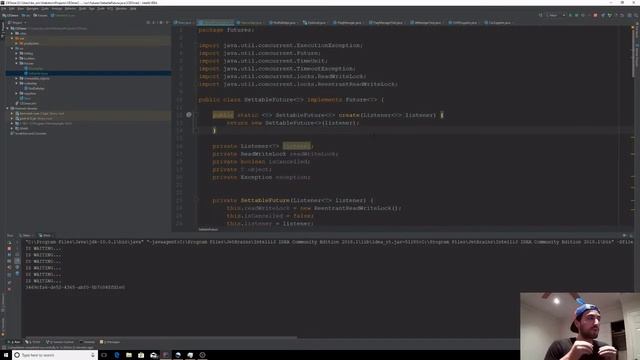Click the Debug icon in the top toolbar
The width and height of the screenshot is (640, 360).
click(x=577, y=16)
